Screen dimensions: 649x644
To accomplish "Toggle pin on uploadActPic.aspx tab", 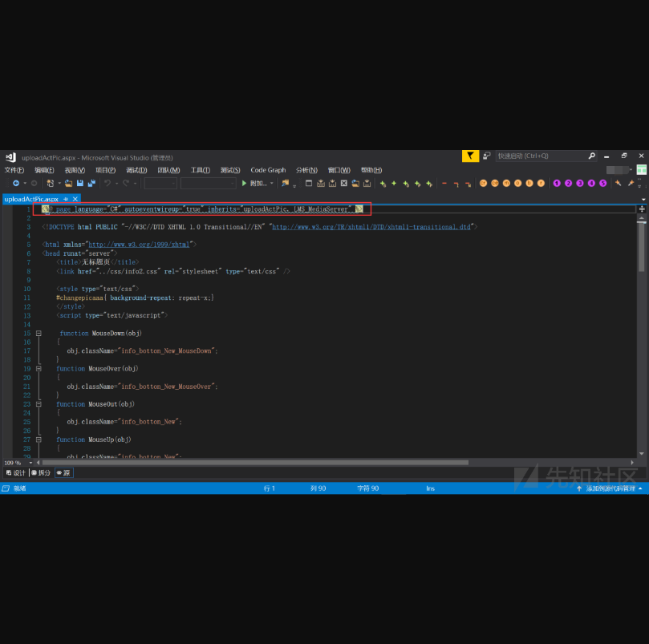I will 67,198.
